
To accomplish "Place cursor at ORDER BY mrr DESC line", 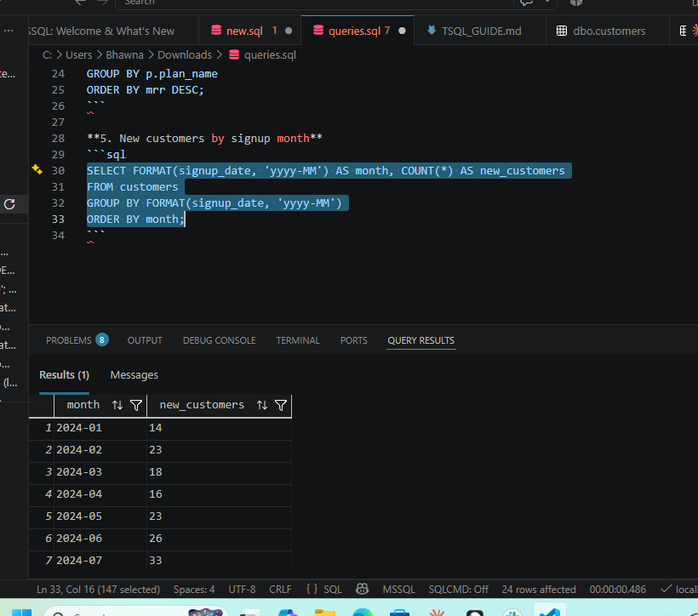I will click(145, 90).
